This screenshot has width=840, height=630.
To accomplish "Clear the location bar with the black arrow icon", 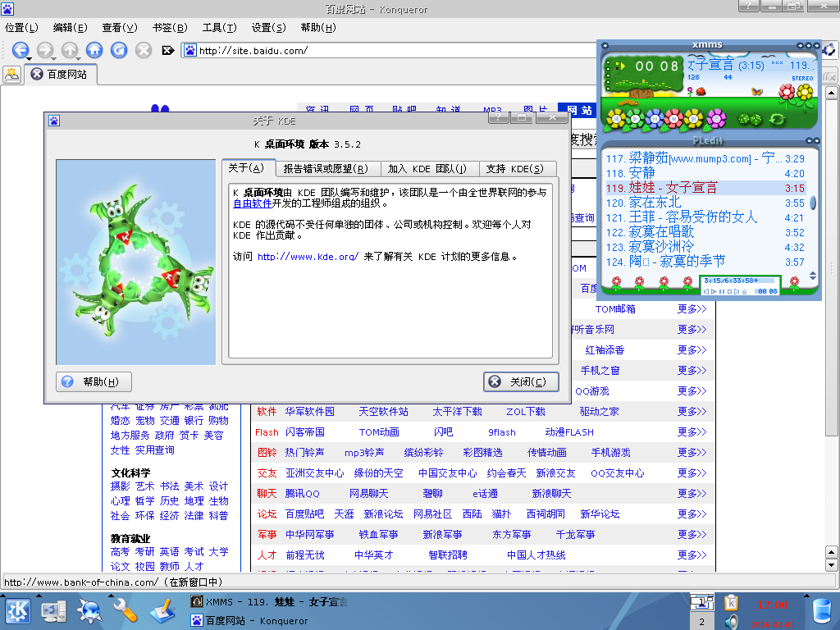I will (167, 50).
